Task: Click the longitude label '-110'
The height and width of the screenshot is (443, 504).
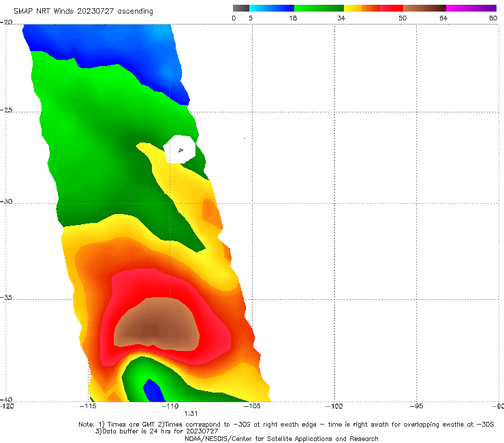Action: pos(170,406)
